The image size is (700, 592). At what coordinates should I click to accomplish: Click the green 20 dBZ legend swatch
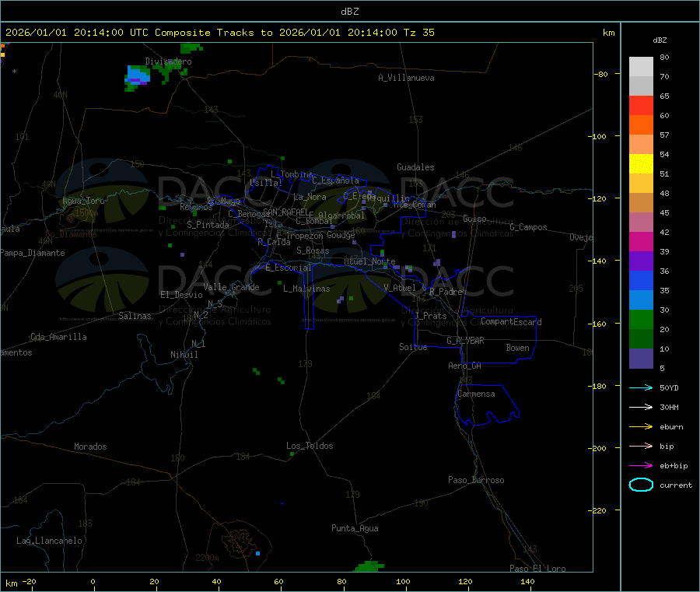tap(641, 319)
